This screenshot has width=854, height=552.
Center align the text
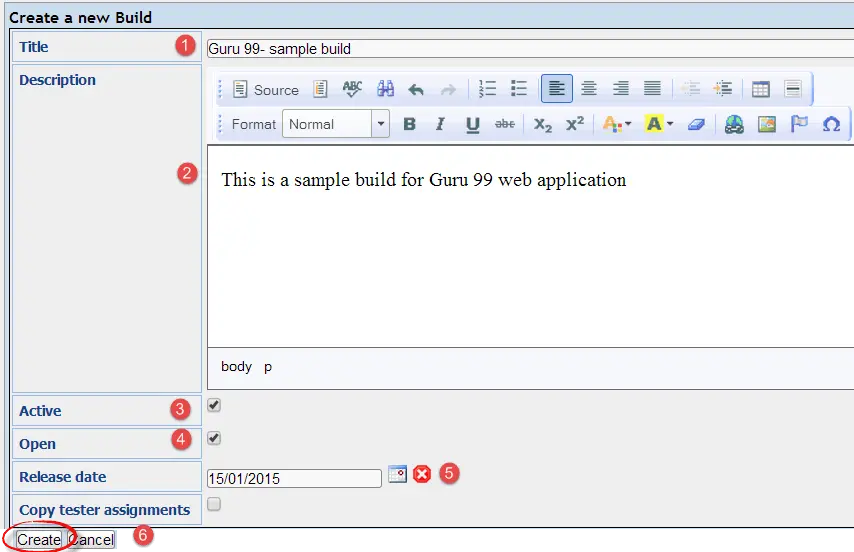pos(589,89)
